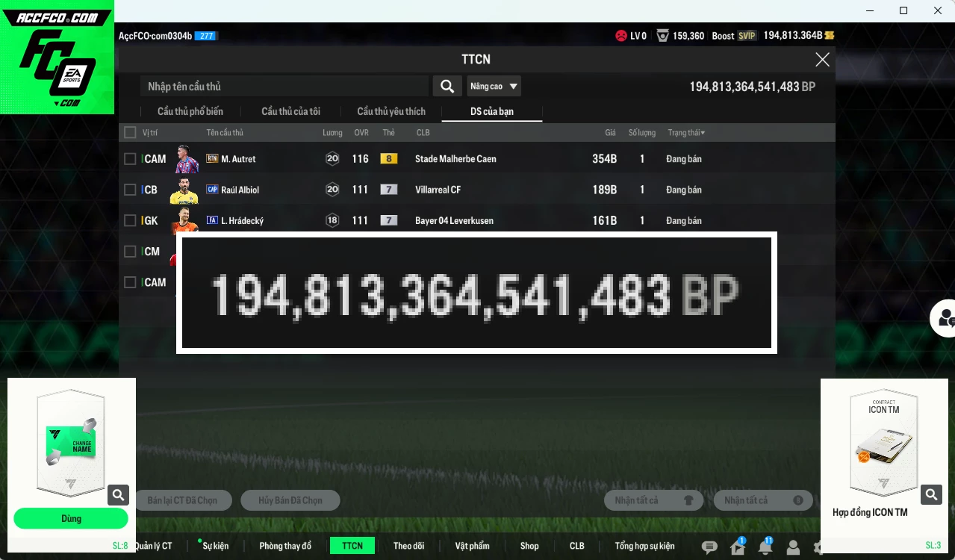Tick the checkbox for the L. Hrádecký row
The image size is (955, 560).
coord(130,220)
